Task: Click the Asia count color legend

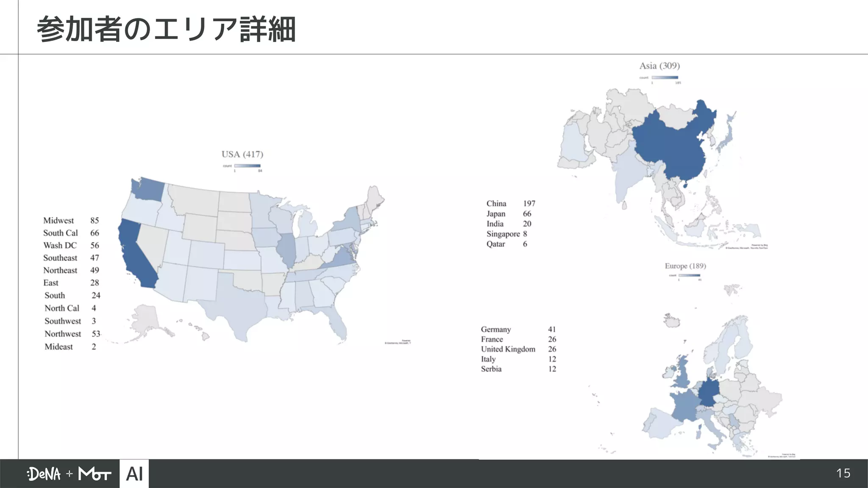Action: click(665, 78)
